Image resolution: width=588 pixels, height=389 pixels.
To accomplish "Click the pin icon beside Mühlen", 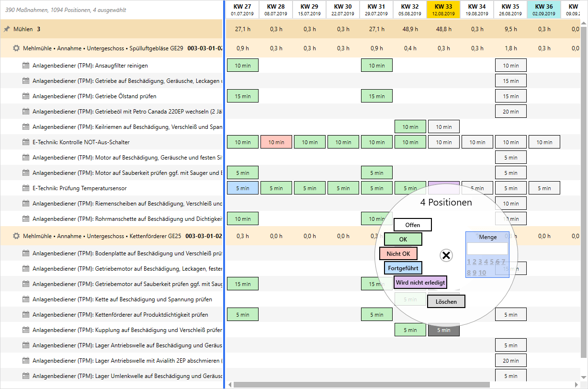I will [x=7, y=29].
